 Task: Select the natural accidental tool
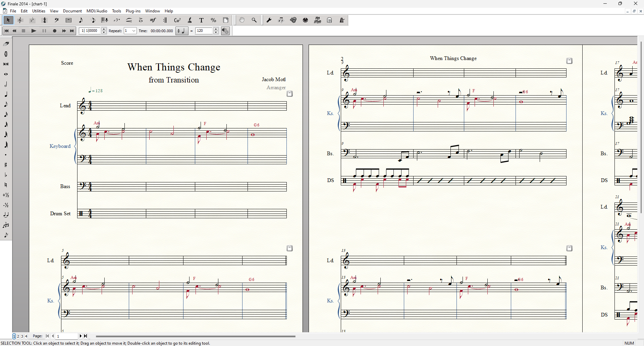coord(6,185)
